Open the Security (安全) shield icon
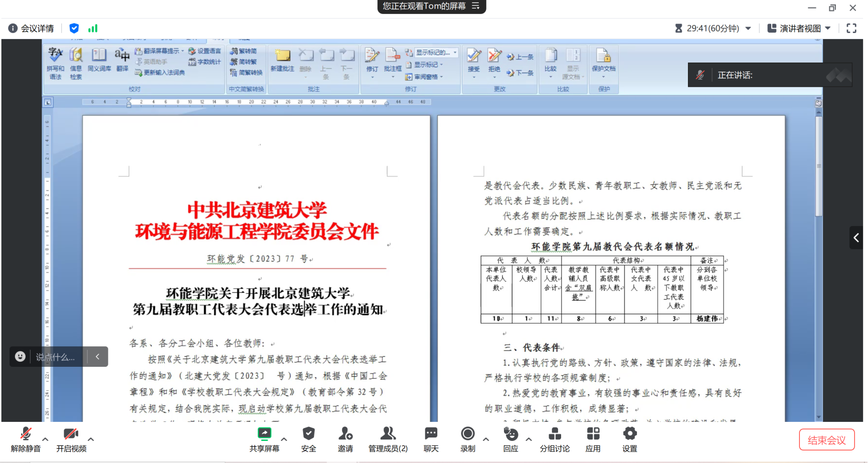The image size is (868, 463). click(308, 434)
